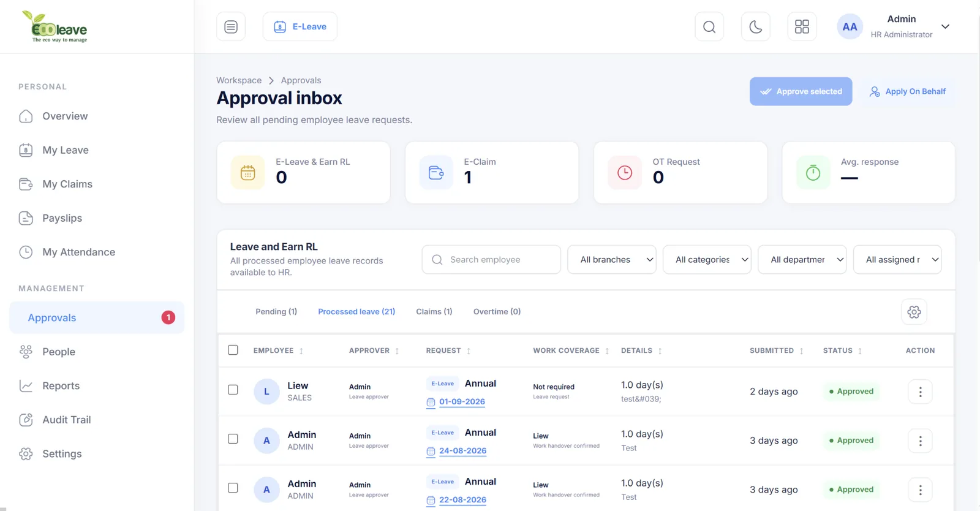This screenshot has width=980, height=511.
Task: Sort by Details column arrows
Action: (660, 351)
